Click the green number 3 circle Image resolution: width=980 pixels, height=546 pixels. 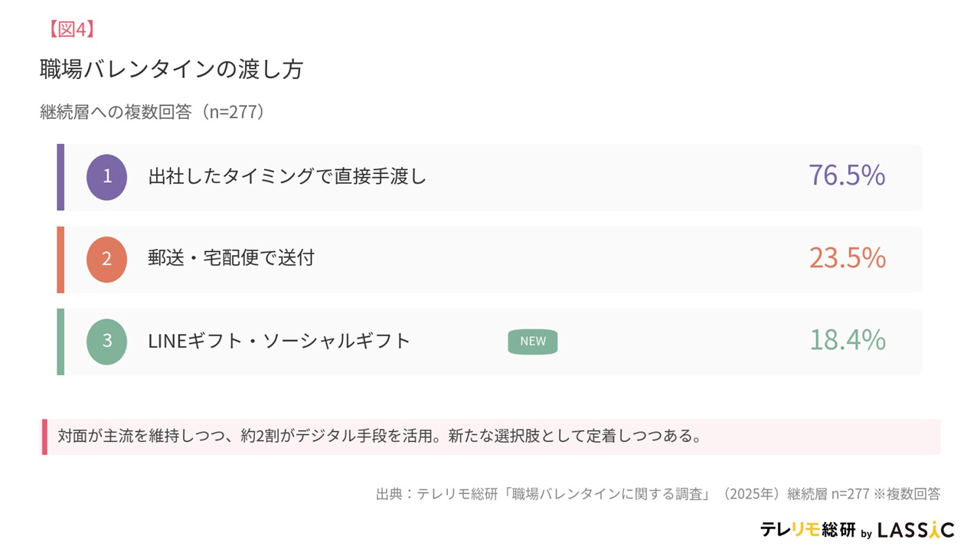[106, 342]
